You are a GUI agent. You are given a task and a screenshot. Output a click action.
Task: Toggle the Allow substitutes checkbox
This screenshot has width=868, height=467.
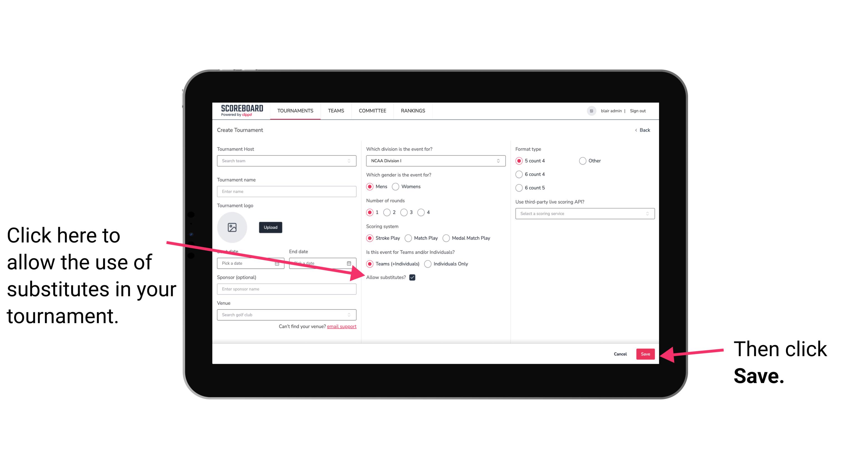click(413, 277)
